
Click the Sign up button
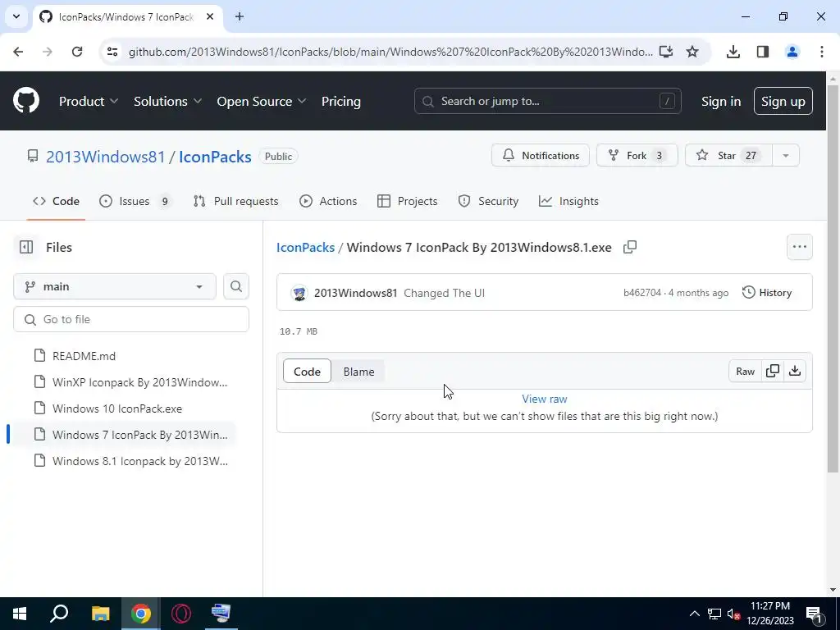tap(783, 101)
